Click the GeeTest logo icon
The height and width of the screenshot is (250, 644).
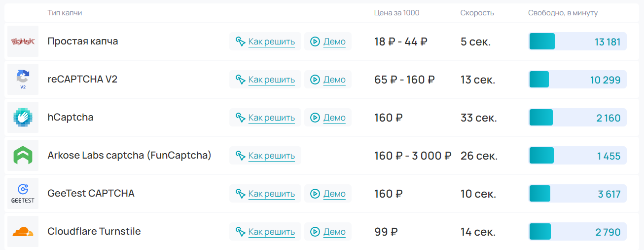pos(23,193)
